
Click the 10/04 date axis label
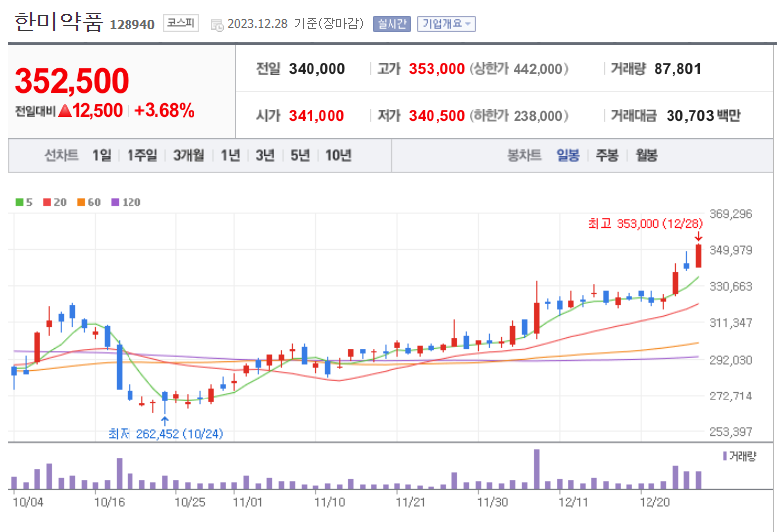pos(28,503)
